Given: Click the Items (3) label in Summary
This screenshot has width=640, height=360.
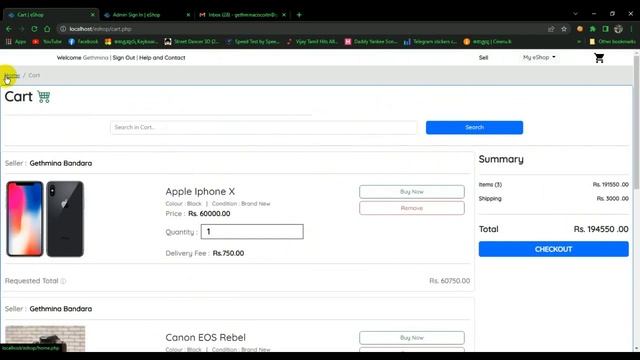Looking at the screenshot, I should pyautogui.click(x=490, y=185).
